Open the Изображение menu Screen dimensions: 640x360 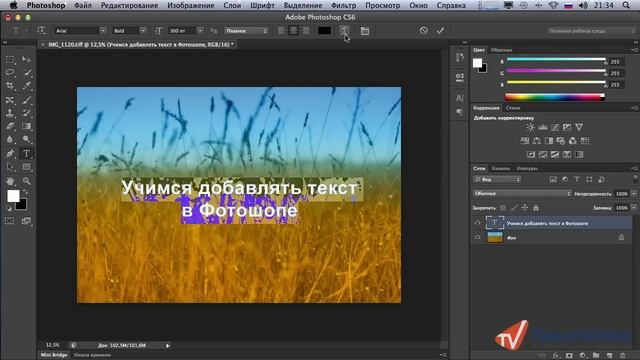[191, 5]
